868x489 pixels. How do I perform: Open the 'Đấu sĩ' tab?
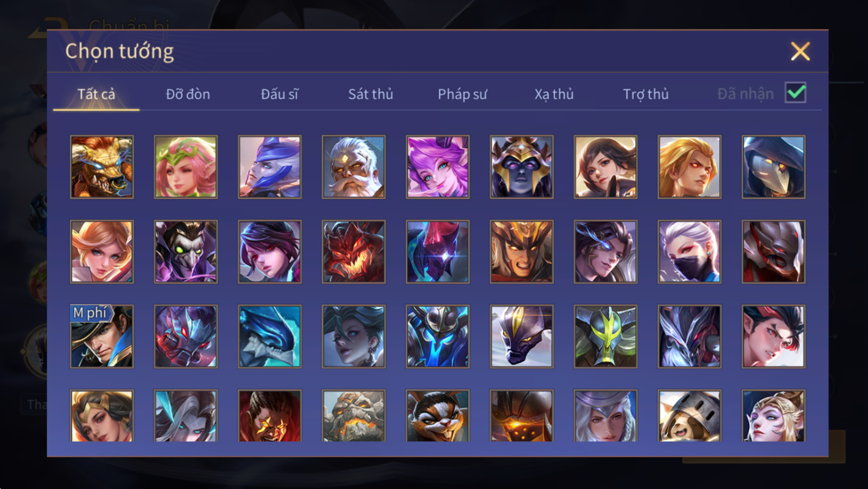tap(280, 94)
